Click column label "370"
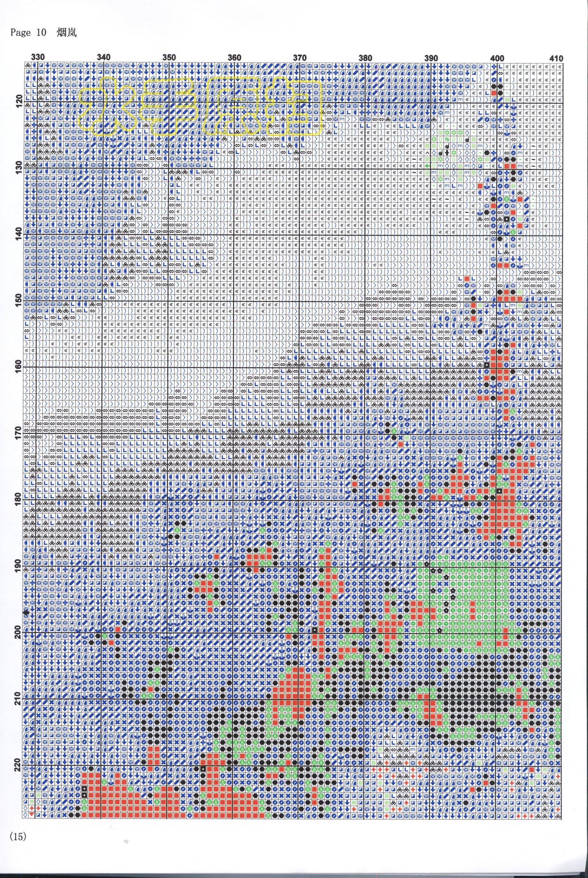588x878 pixels. pyautogui.click(x=300, y=57)
